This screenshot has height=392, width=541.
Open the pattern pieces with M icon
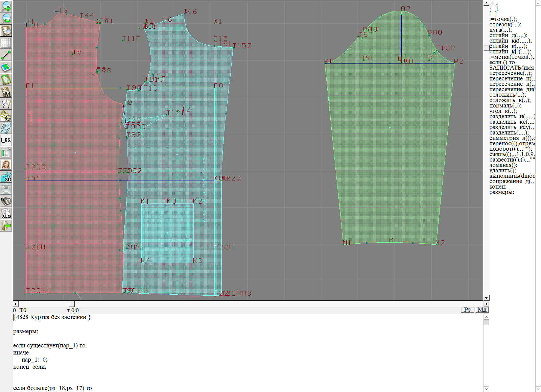coord(6,92)
